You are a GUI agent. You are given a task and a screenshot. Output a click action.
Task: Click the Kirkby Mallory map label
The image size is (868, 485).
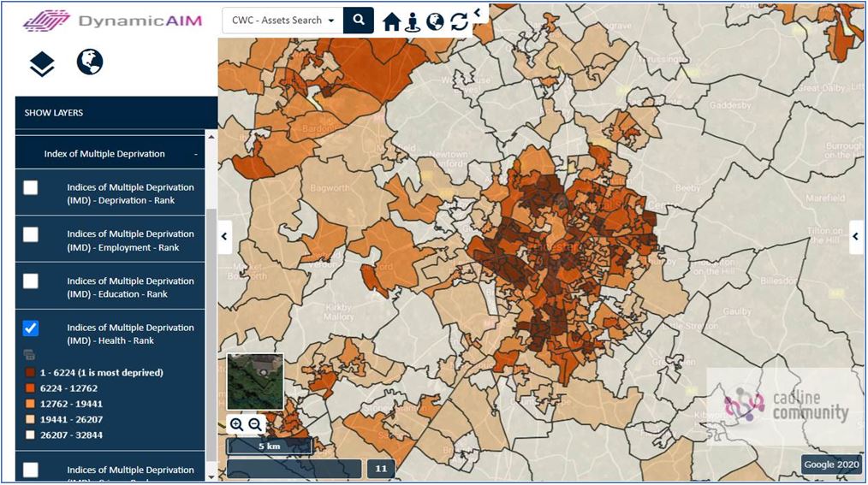(338, 312)
